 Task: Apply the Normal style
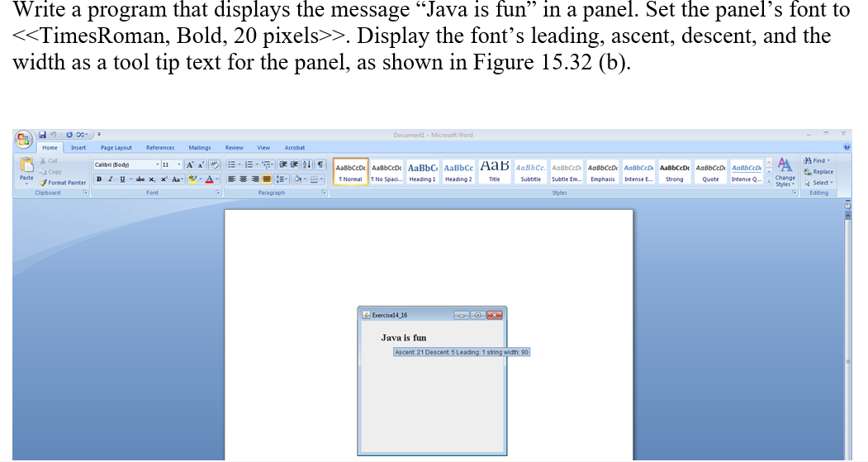tap(351, 172)
